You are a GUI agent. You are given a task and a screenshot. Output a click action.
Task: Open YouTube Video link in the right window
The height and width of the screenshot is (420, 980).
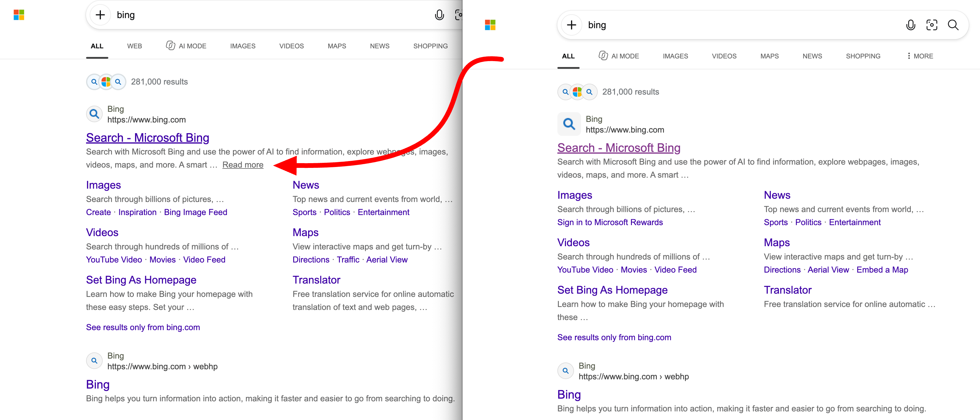click(x=585, y=270)
